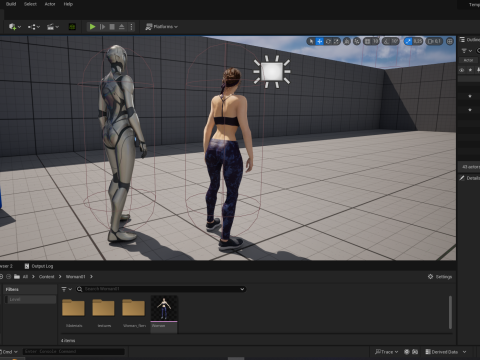Expand the Blueprints dropdown arrow
480x360 pixels.
point(38,27)
